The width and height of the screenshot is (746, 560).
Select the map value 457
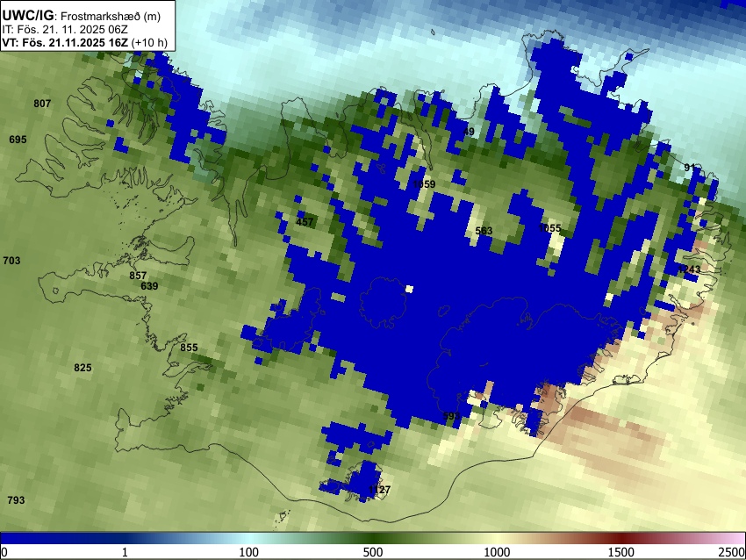coord(305,222)
